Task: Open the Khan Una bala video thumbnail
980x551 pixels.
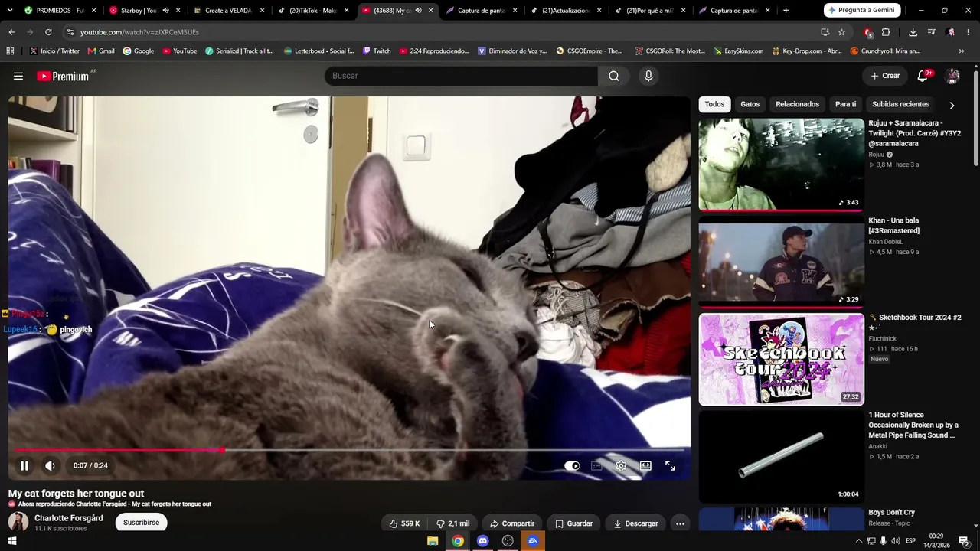Action: coord(781,262)
